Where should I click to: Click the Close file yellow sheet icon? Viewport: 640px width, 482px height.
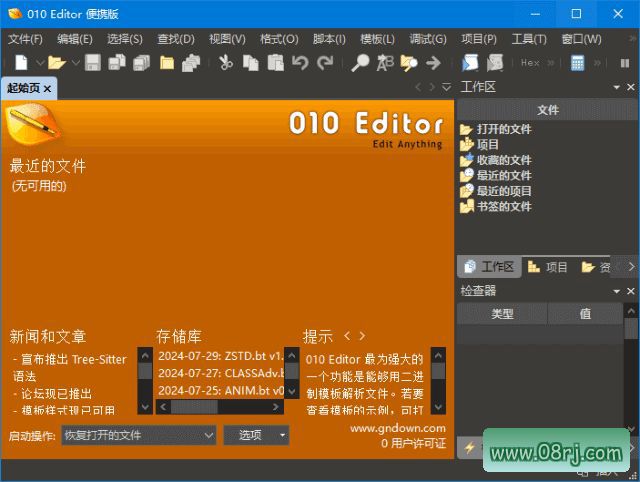[x=167, y=63]
